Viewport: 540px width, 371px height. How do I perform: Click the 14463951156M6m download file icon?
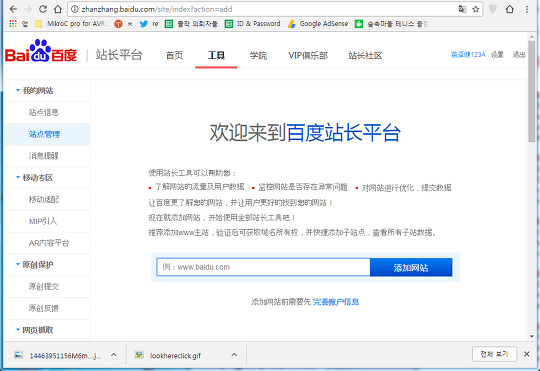pyautogui.click(x=18, y=354)
